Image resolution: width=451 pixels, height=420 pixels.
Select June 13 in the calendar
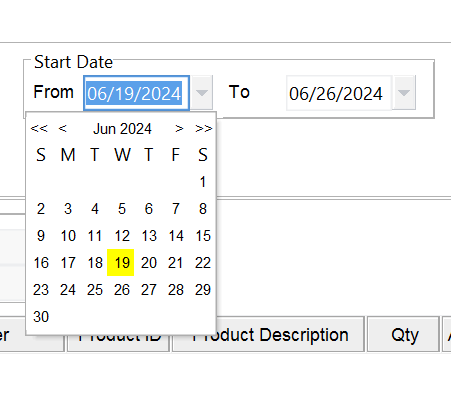[x=149, y=236]
